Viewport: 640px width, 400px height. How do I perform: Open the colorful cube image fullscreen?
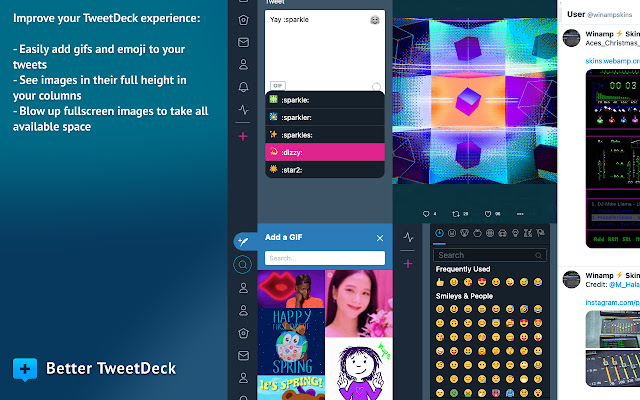click(x=475, y=101)
